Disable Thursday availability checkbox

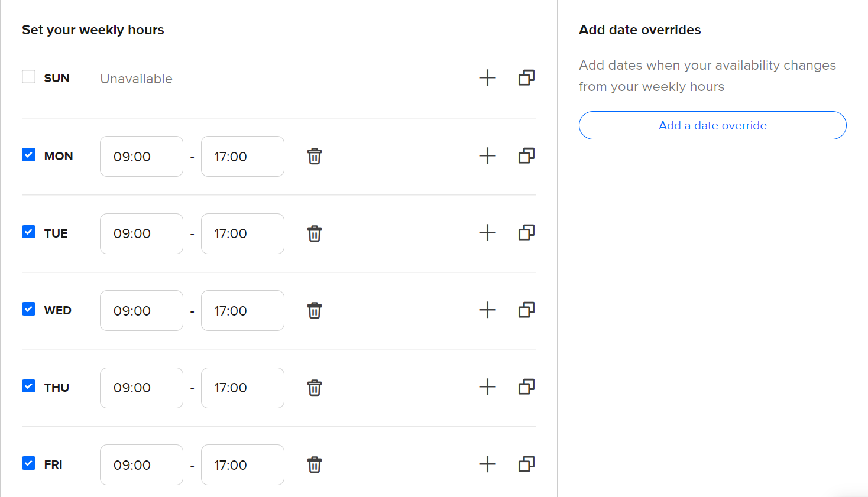point(28,386)
